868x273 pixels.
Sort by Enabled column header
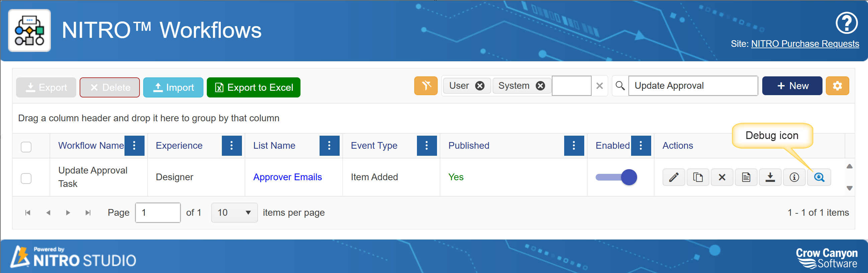(x=613, y=145)
